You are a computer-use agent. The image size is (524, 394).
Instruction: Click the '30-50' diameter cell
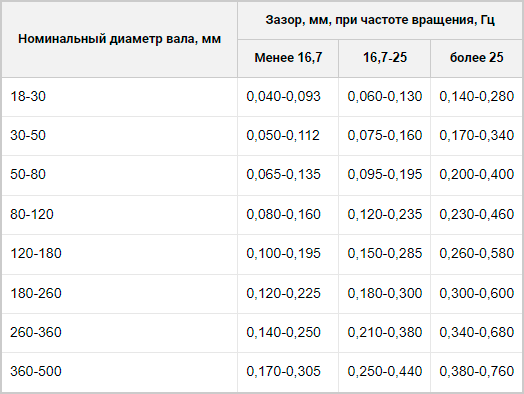119,136
